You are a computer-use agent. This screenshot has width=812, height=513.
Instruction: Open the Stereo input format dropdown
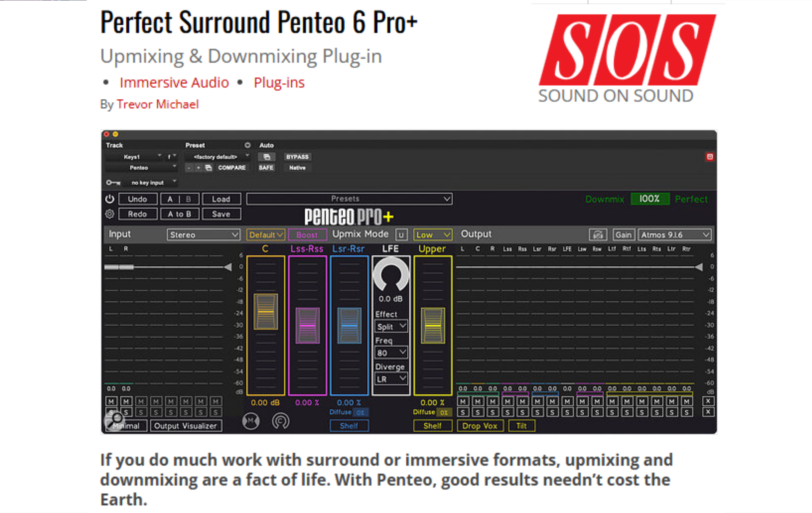pyautogui.click(x=203, y=235)
